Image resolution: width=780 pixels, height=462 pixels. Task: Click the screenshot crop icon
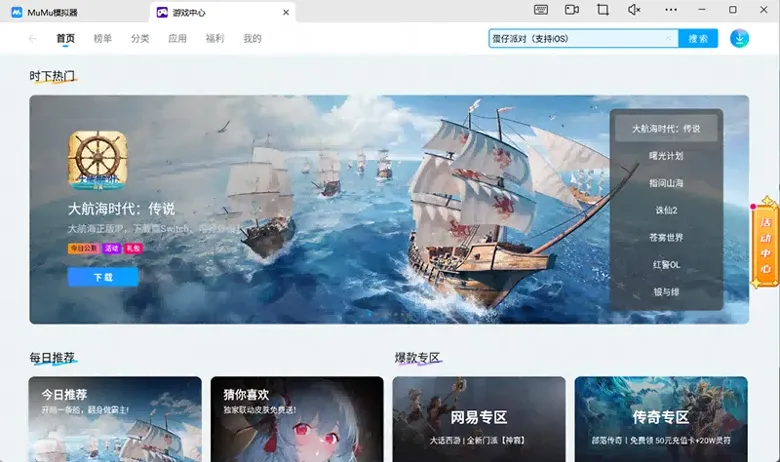coord(603,10)
